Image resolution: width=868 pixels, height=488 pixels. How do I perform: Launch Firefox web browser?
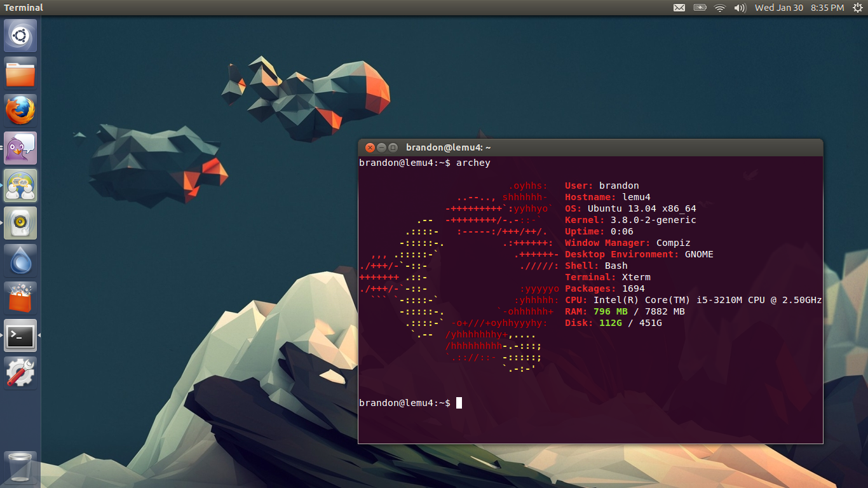pos(20,109)
